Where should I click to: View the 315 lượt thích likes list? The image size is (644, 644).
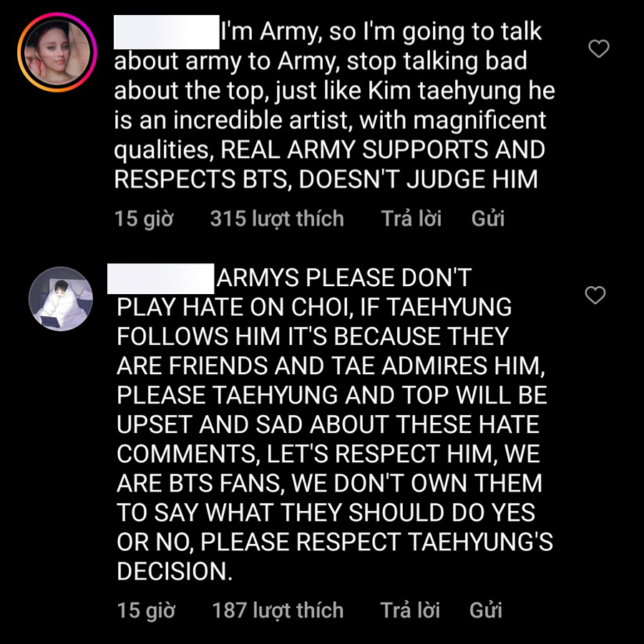point(277,218)
